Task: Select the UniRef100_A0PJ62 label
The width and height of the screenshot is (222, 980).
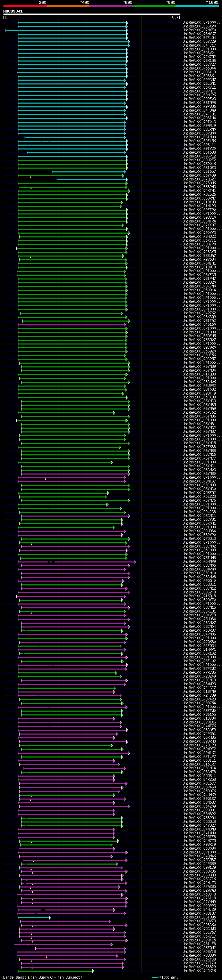Action: coord(199,412)
